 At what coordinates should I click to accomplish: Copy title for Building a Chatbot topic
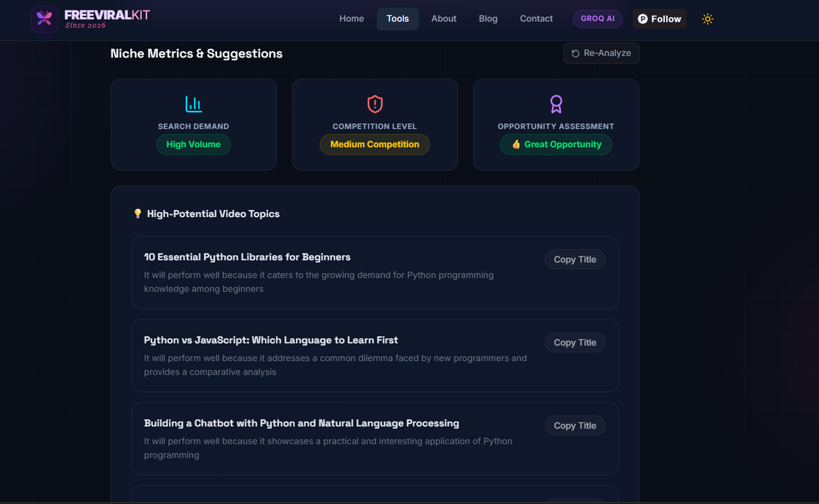(x=575, y=425)
